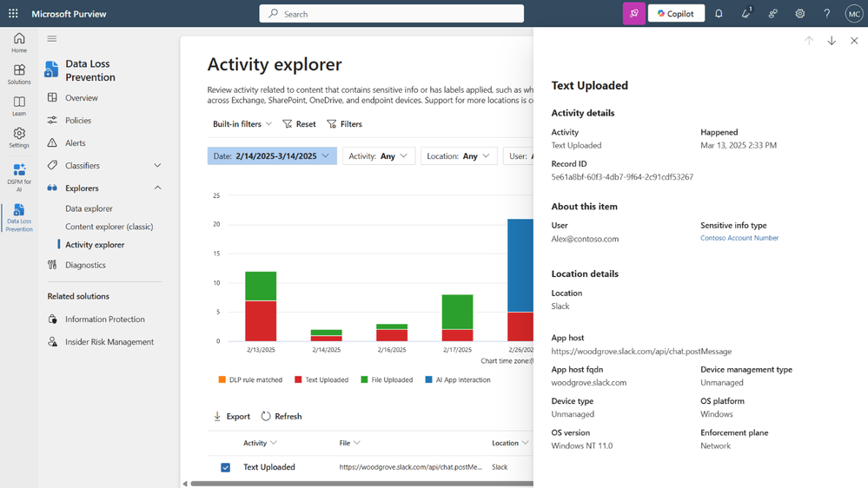The image size is (868, 488).
Task: Toggle File Uploaded legend series
Action: click(387, 379)
